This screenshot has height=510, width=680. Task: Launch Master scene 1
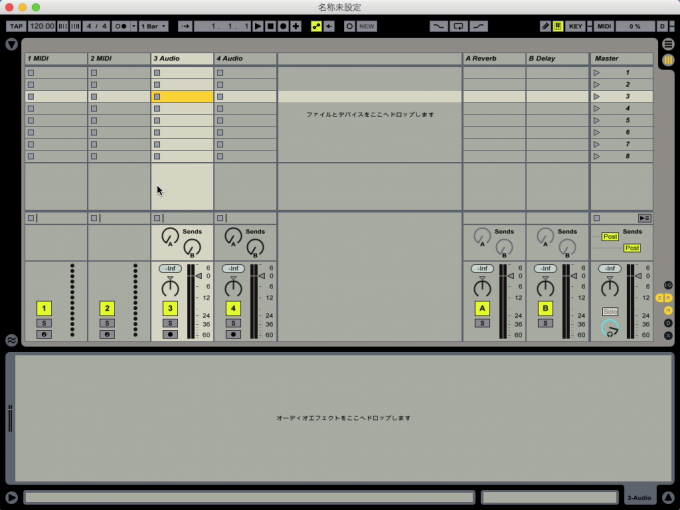tap(598, 73)
